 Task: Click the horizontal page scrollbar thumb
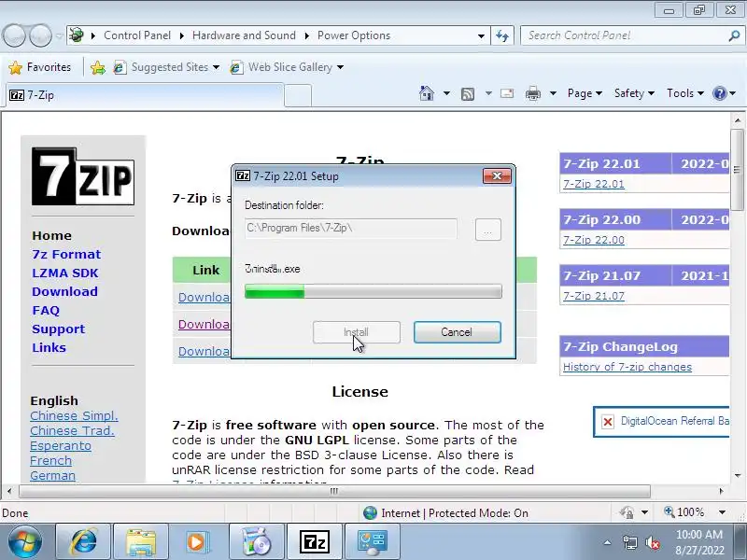click(x=334, y=491)
